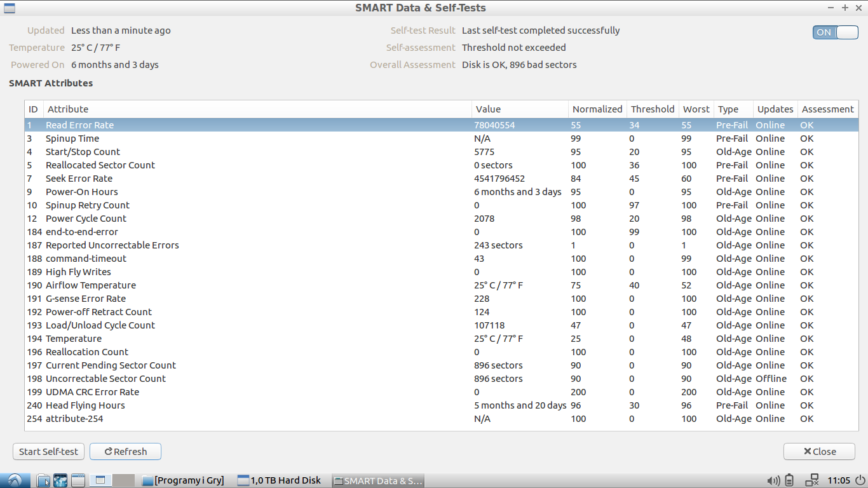
Task: Sort by the Worst column header
Action: (x=696, y=109)
